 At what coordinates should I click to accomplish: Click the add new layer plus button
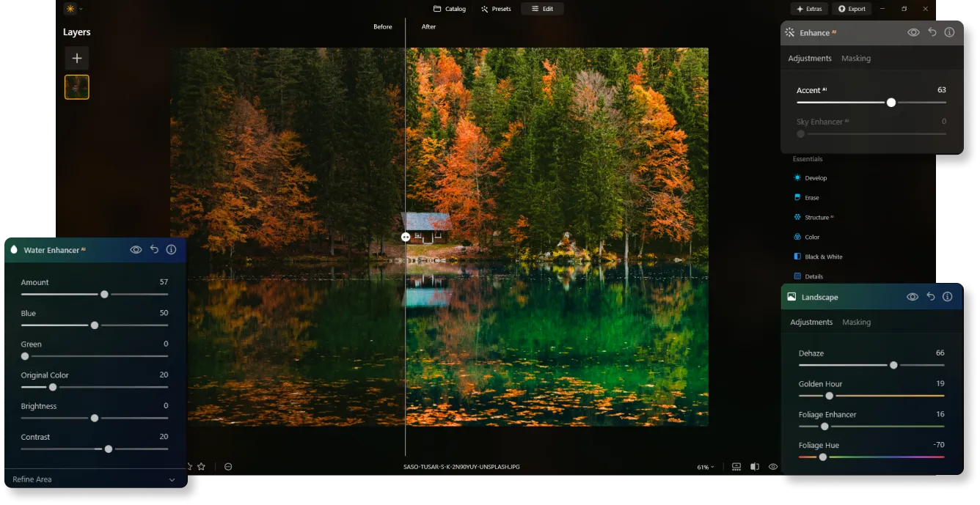(76, 58)
